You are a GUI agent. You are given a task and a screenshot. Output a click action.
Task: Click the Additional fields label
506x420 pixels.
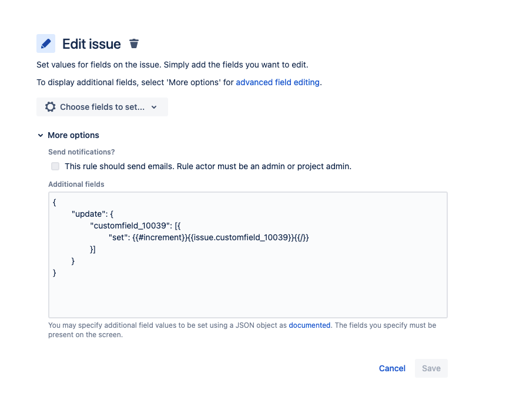76,184
